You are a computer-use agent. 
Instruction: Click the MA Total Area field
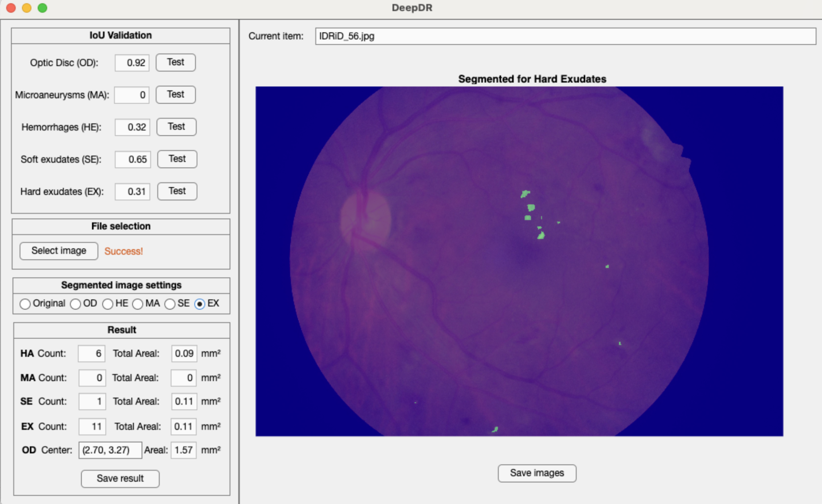[184, 378]
